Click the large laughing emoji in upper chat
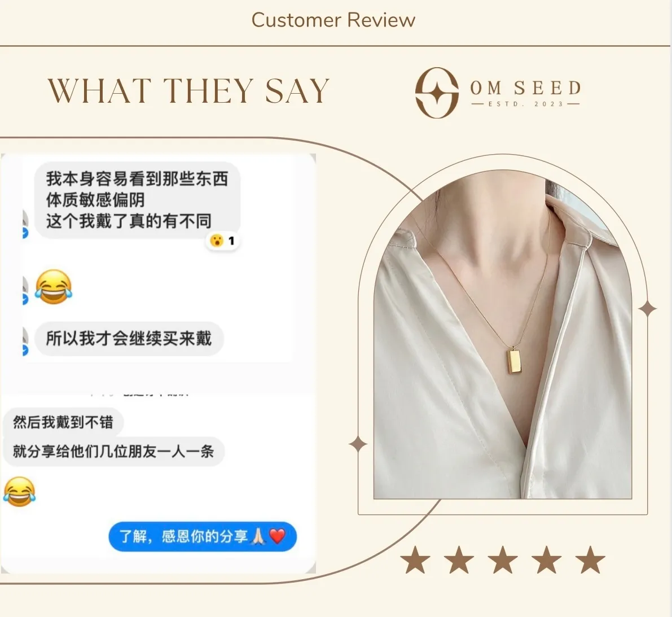The height and width of the screenshot is (617, 672). (54, 287)
